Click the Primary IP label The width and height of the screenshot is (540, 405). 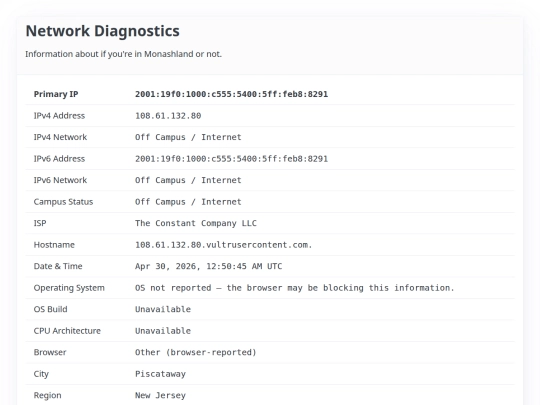[56, 94]
